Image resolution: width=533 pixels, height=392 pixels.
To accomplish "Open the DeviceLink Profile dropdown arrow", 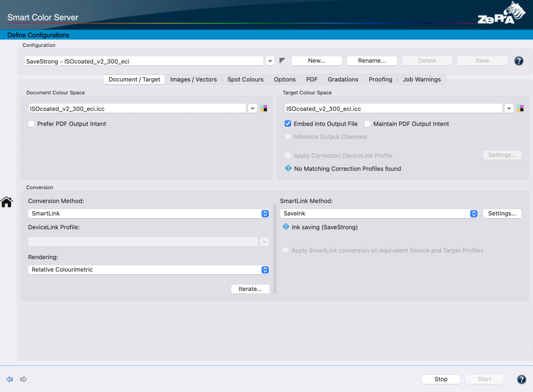I will (265, 242).
